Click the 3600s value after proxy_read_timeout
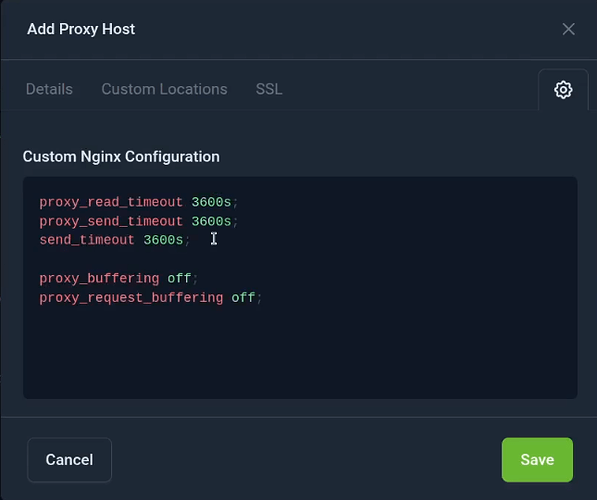597x500 pixels. click(x=211, y=202)
